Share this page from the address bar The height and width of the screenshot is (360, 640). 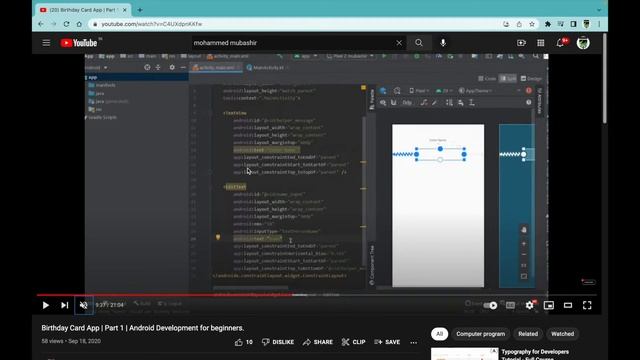pyautogui.click(x=519, y=24)
